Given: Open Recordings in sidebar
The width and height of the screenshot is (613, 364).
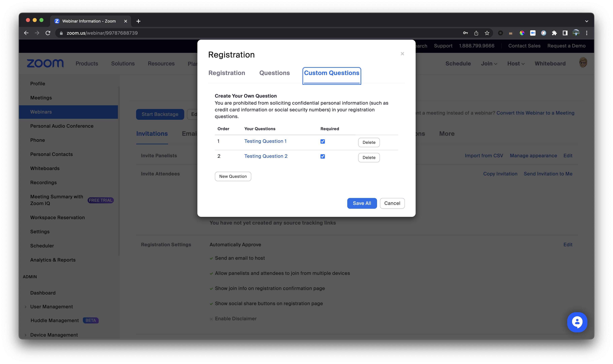Looking at the screenshot, I should pos(43,183).
